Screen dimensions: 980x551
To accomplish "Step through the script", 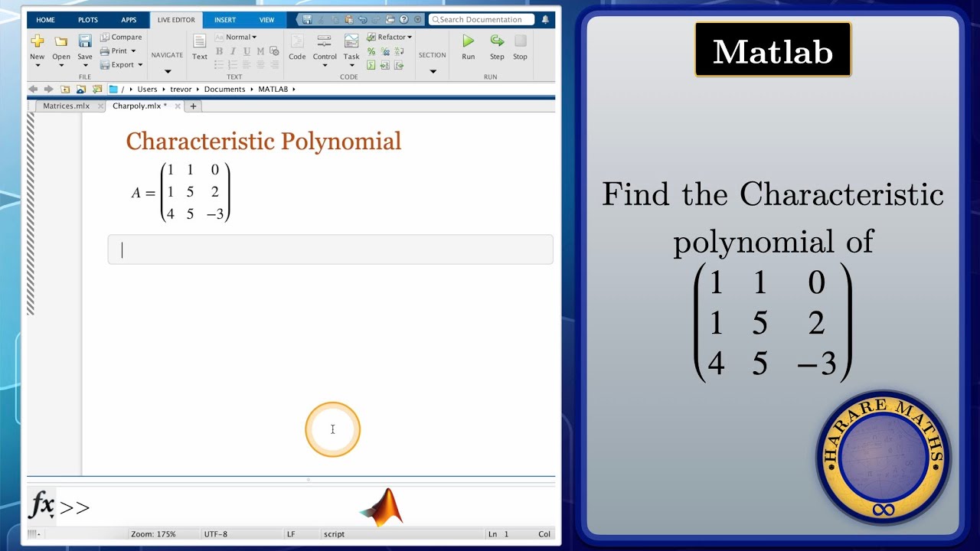I will (x=497, y=47).
